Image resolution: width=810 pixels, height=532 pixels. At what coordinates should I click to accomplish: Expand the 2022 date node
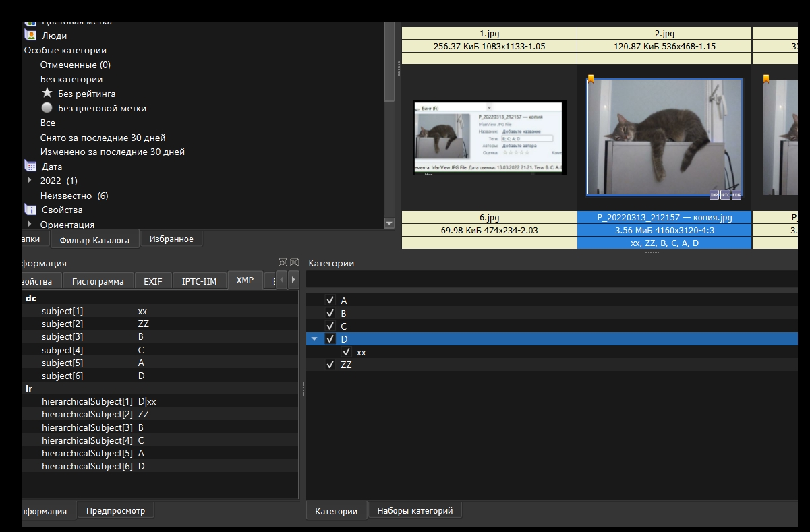pyautogui.click(x=29, y=181)
